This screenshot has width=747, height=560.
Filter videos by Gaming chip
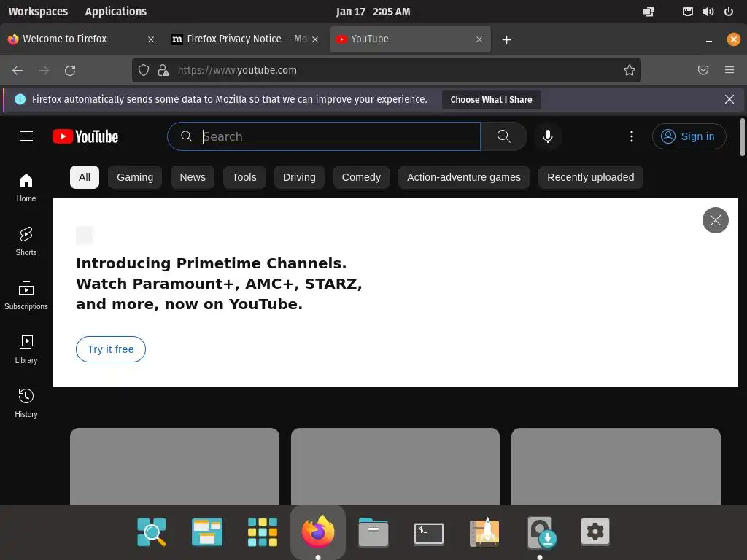point(135,177)
